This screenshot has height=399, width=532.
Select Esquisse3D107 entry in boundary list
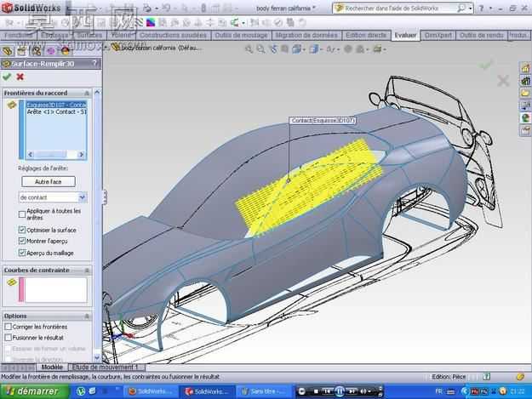coord(56,105)
